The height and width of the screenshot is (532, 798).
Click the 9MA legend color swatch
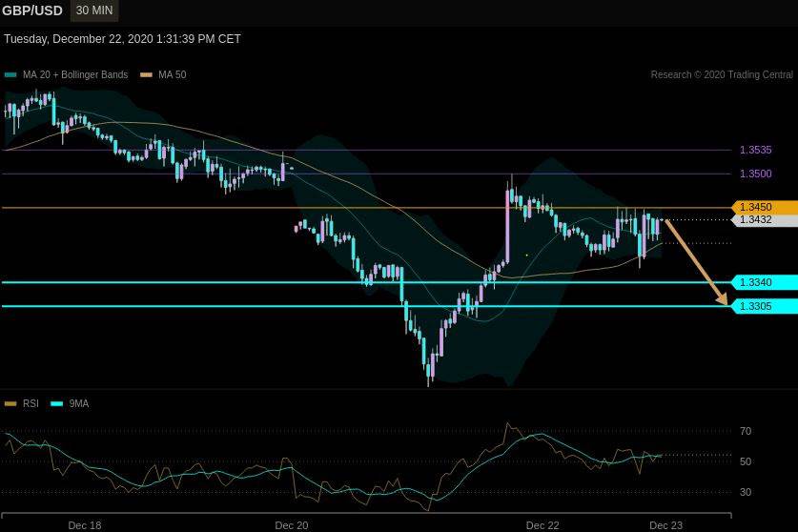pyautogui.click(x=56, y=403)
